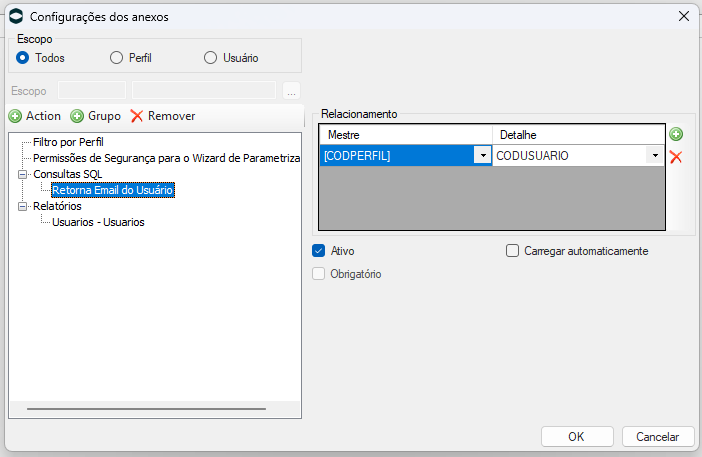
Task: Open the Detalhe CODUSUARIO dropdown arrow
Action: pos(655,155)
